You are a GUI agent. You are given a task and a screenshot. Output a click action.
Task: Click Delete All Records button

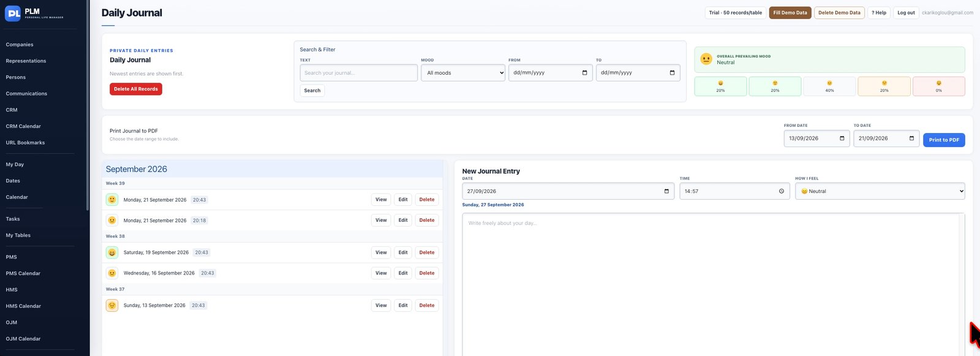pyautogui.click(x=136, y=89)
